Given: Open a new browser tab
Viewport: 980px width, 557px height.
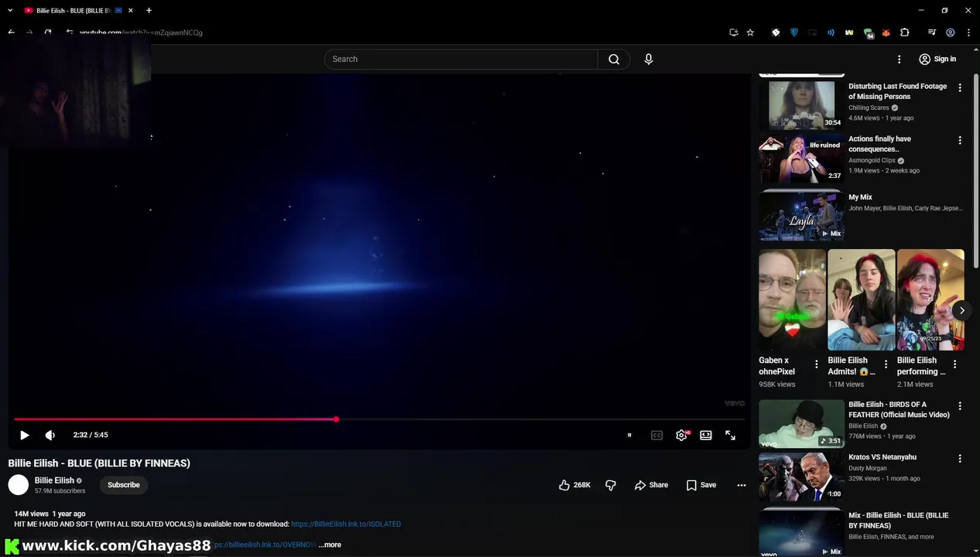Looking at the screenshot, I should tap(149, 11).
